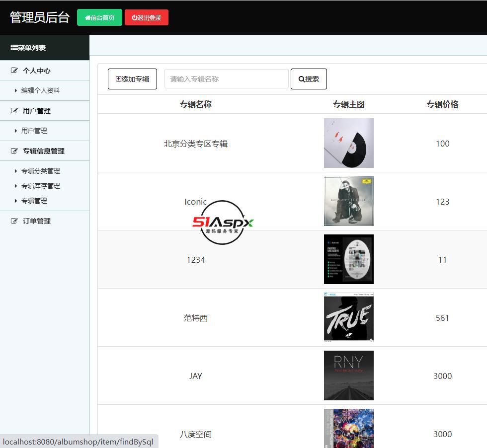Image resolution: width=487 pixels, height=448 pixels.
Task: Click the edit icon beside 个人中心
Action: [x=14, y=71]
